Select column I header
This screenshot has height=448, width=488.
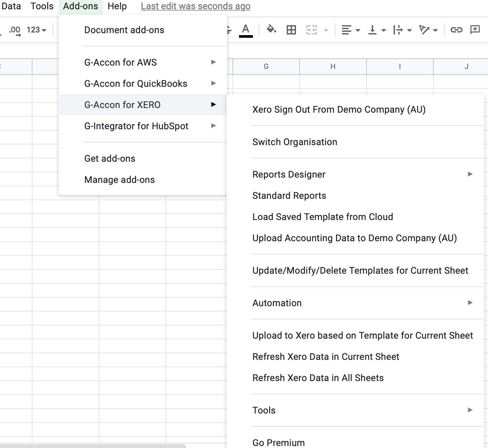[400, 67]
